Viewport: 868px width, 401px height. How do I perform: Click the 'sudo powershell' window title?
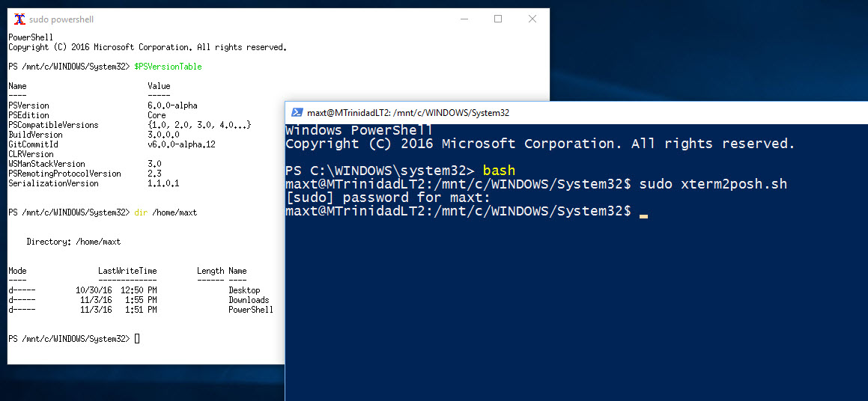[61, 20]
